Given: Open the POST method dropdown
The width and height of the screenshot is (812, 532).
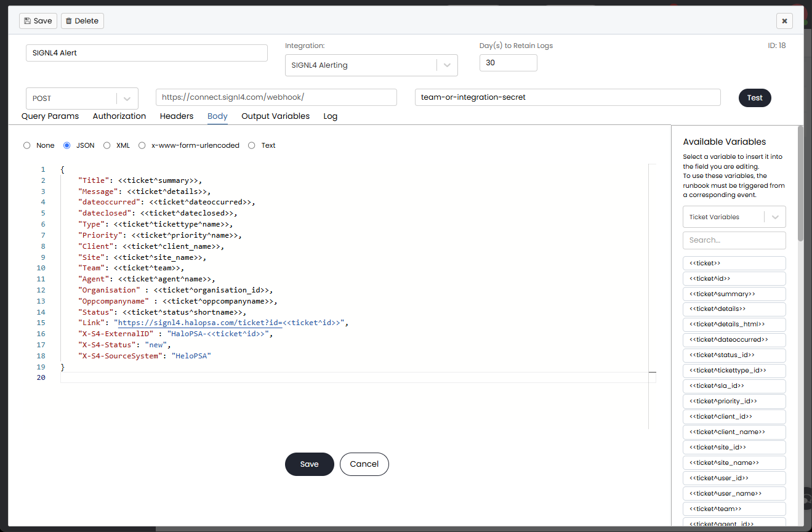Looking at the screenshot, I should click(82, 99).
